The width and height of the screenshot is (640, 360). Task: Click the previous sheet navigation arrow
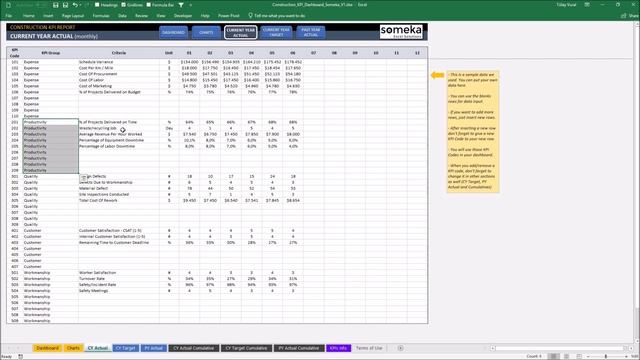point(9,348)
